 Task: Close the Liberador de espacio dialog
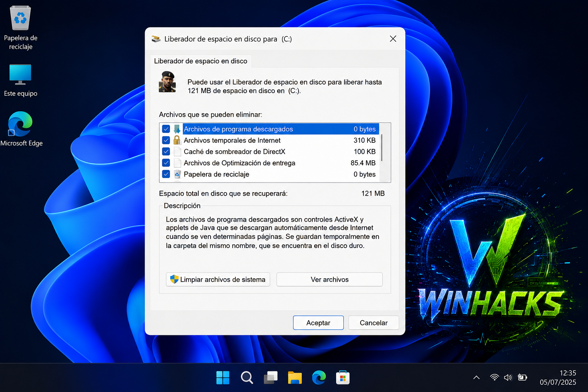coord(393,39)
